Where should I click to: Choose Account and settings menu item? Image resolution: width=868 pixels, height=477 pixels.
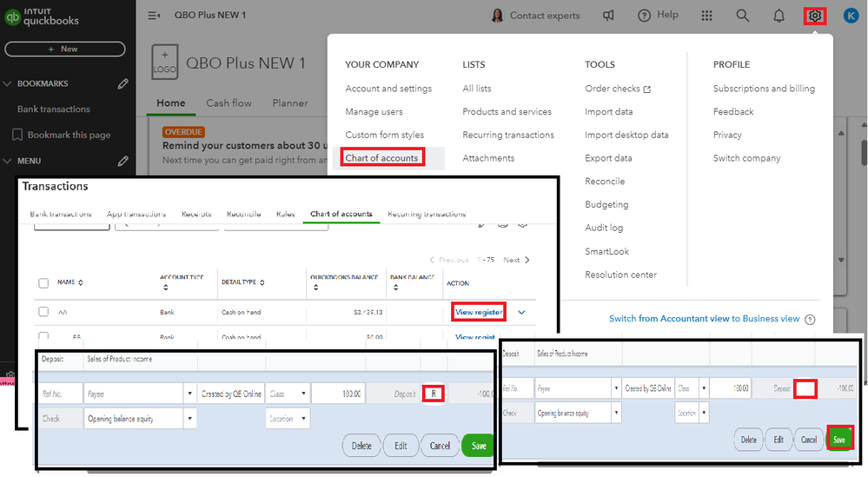(388, 89)
